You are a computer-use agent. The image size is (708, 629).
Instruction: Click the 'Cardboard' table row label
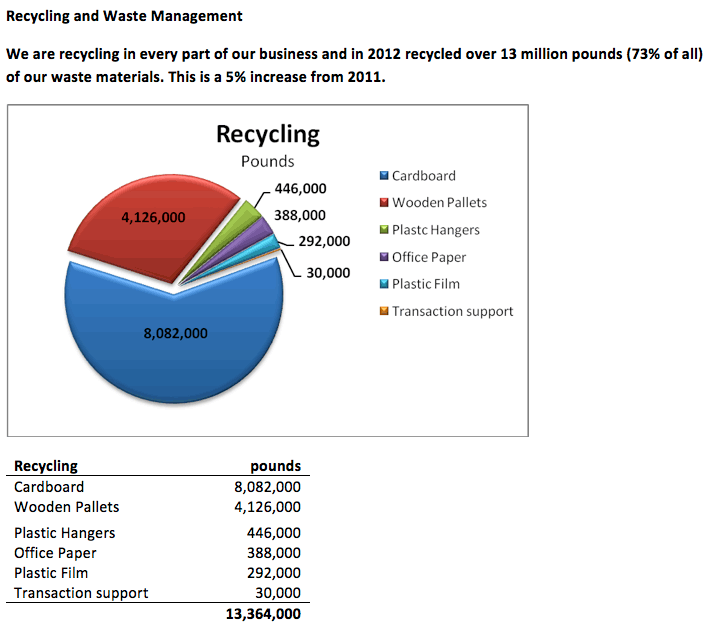pos(49,487)
